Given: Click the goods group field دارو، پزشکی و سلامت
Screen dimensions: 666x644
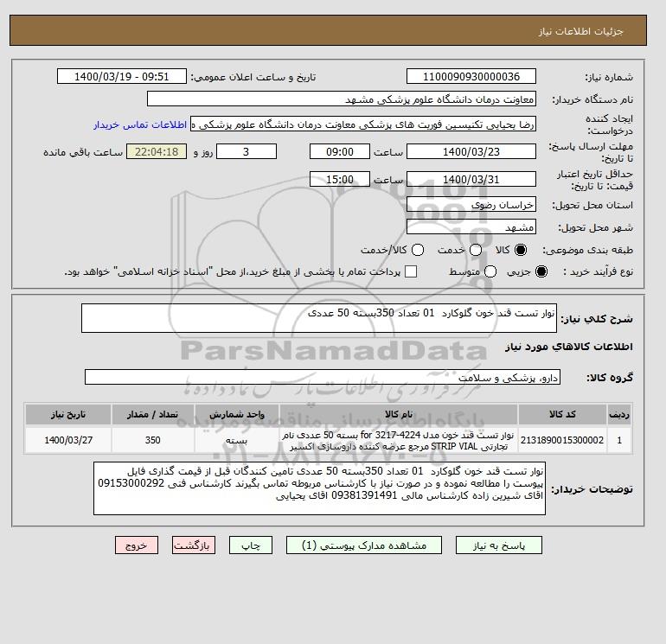Looking at the screenshot, I should (323, 377).
